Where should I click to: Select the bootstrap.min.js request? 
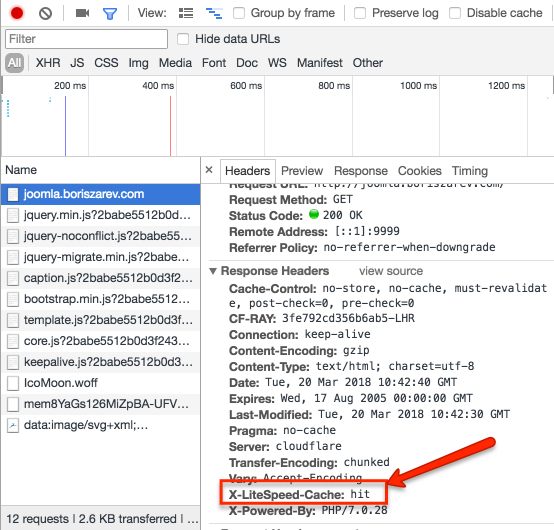pyautogui.click(x=100, y=299)
